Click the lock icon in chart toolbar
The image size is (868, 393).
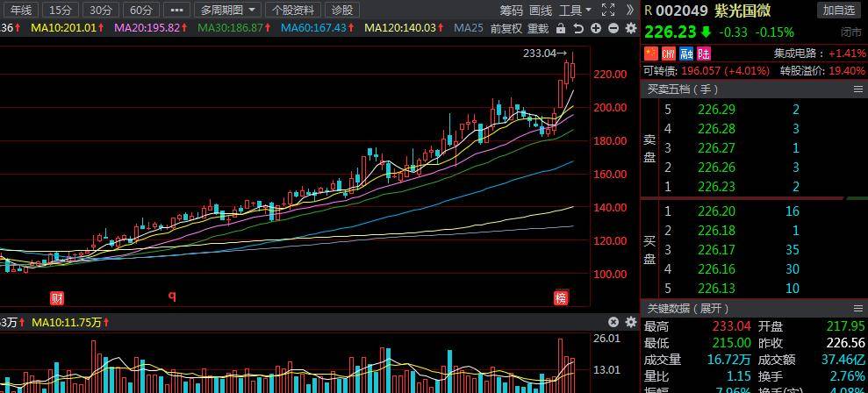[561, 29]
